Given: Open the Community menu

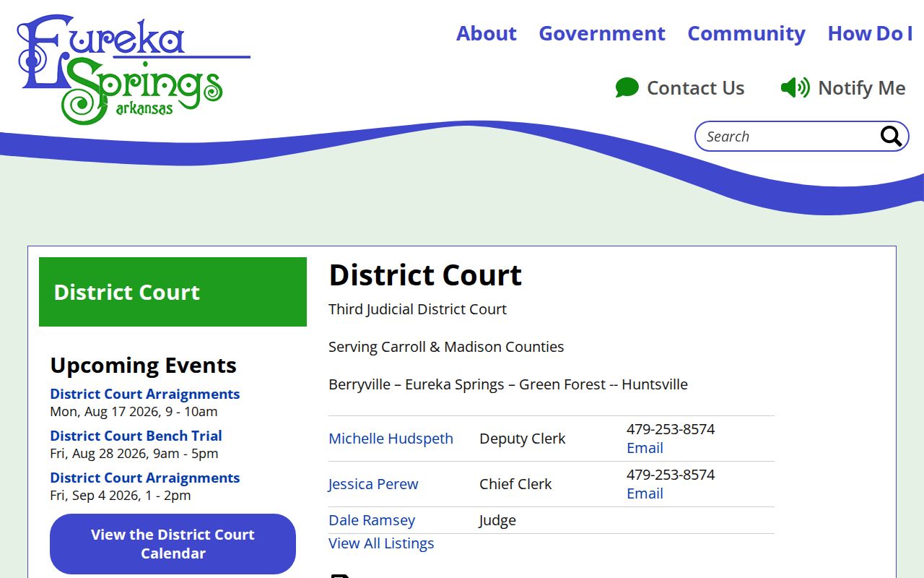Looking at the screenshot, I should point(746,33).
